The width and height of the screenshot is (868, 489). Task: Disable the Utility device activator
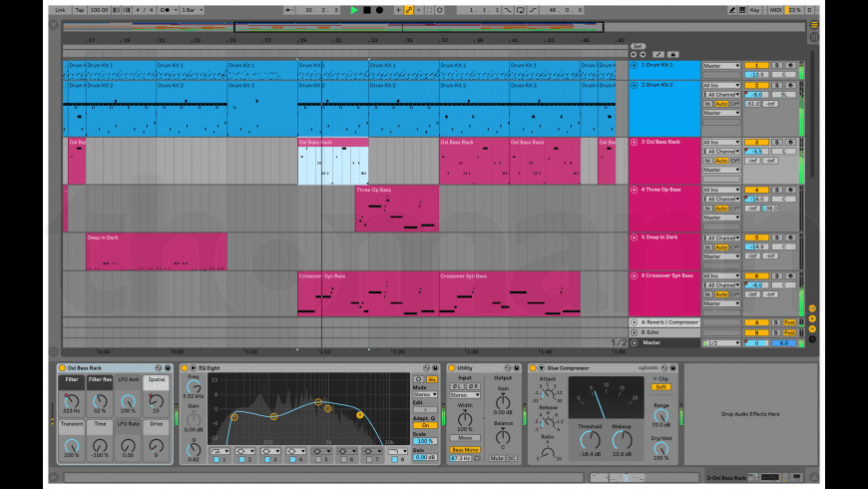pyautogui.click(x=452, y=367)
